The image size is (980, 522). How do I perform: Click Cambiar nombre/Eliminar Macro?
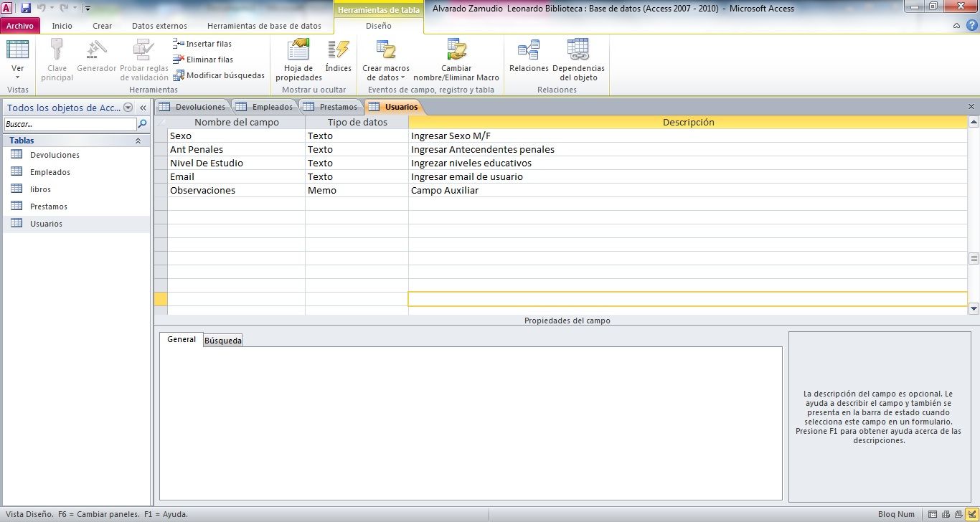(456, 60)
